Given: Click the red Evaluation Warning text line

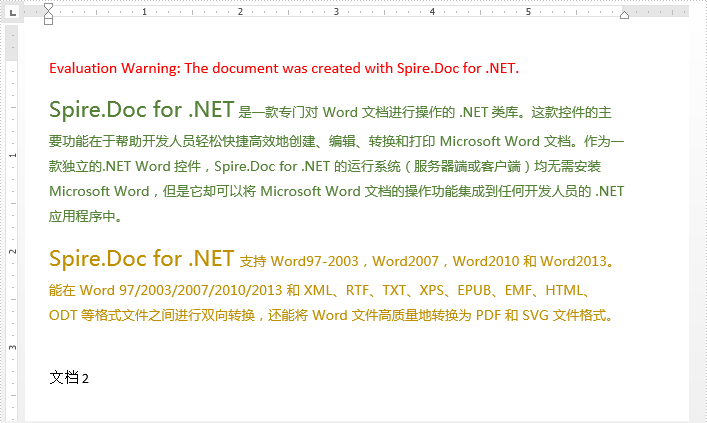Looking at the screenshot, I should [x=284, y=68].
